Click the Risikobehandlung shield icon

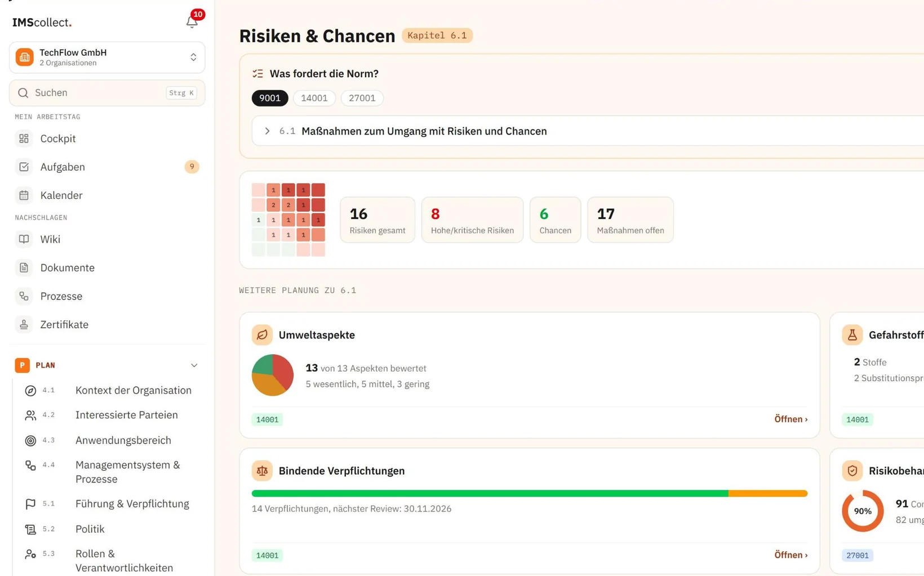[x=852, y=471]
